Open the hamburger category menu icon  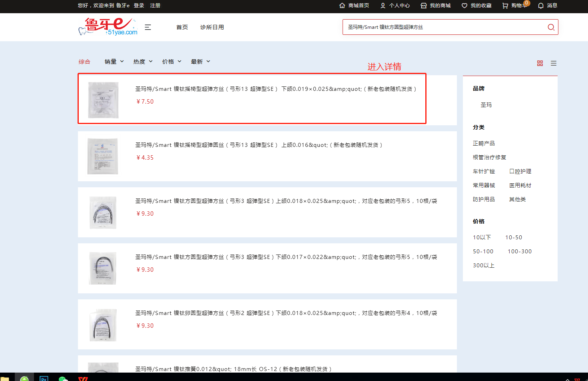pos(148,27)
